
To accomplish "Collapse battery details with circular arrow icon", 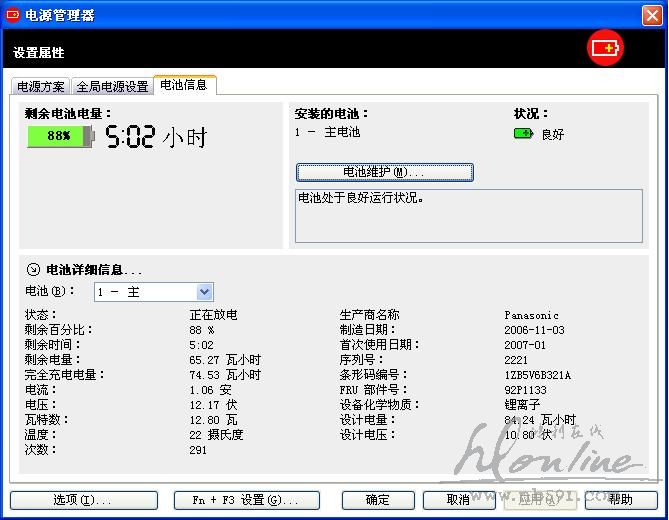I will coord(33,269).
